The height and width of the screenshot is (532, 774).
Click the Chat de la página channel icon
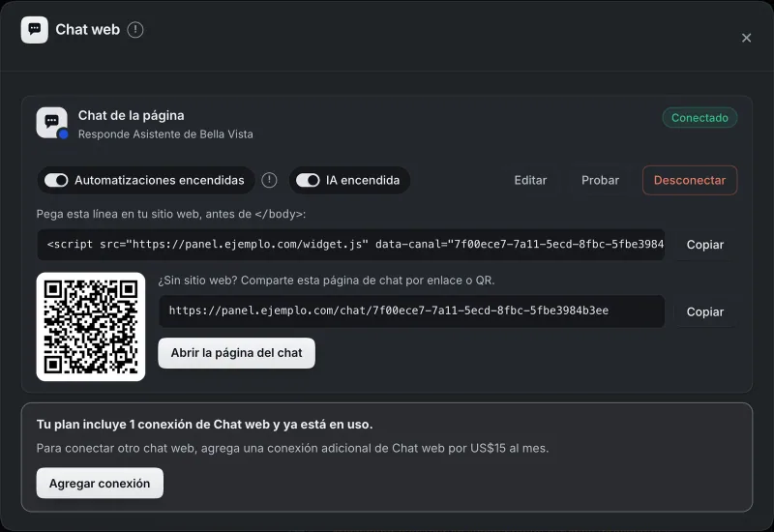coord(52,123)
